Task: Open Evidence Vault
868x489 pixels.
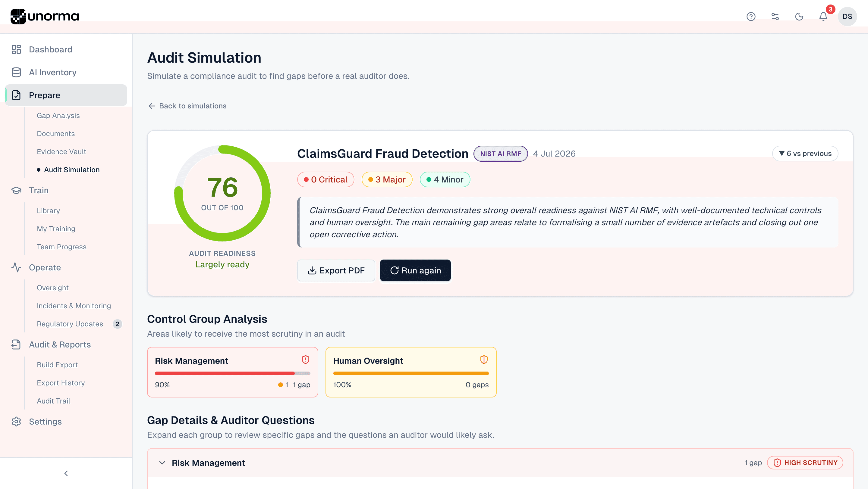Action: click(62, 152)
